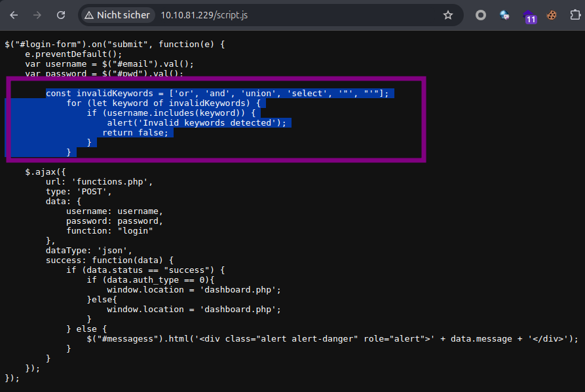Open the 'Nicht sicher' security information
This screenshot has width=585, height=392.
(x=117, y=14)
